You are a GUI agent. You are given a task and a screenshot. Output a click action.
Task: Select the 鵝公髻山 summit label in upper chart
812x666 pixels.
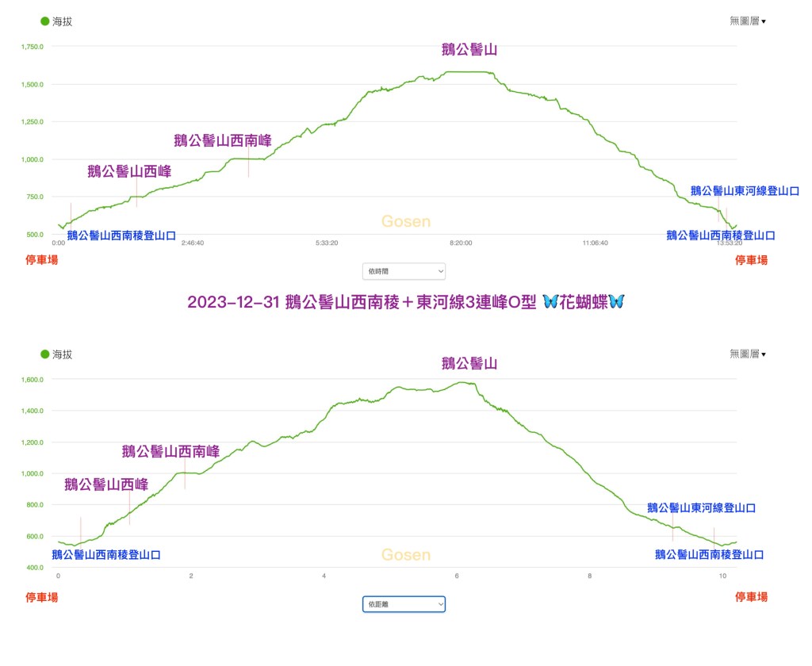click(469, 50)
